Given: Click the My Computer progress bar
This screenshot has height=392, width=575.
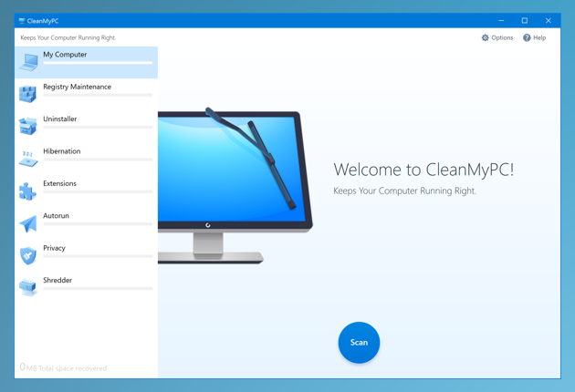Looking at the screenshot, I should (x=98, y=63).
